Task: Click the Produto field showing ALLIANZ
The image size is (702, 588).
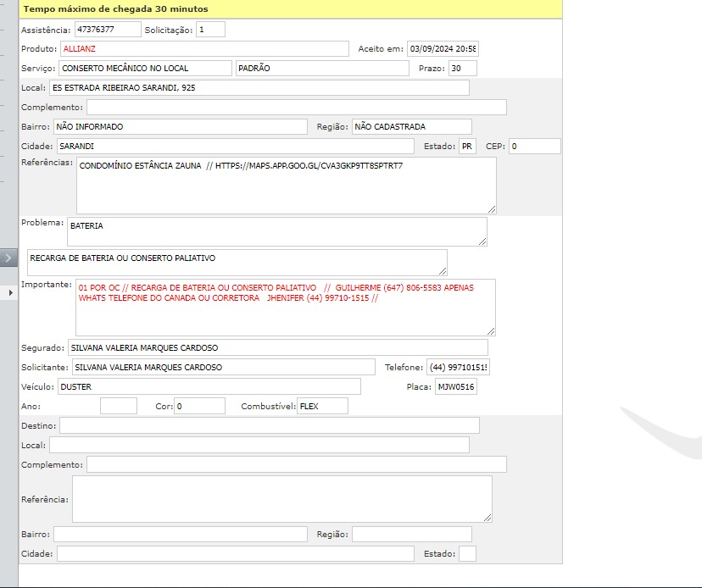Action: pyautogui.click(x=204, y=49)
